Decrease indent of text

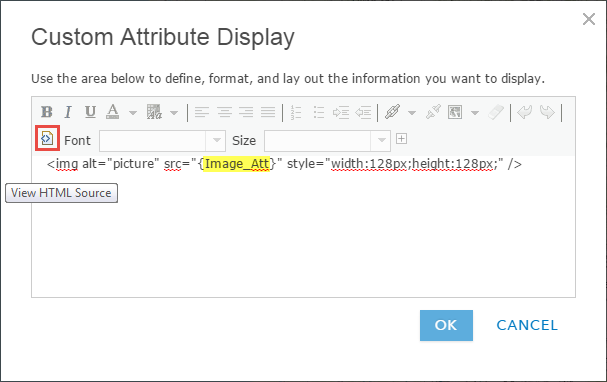(x=363, y=112)
